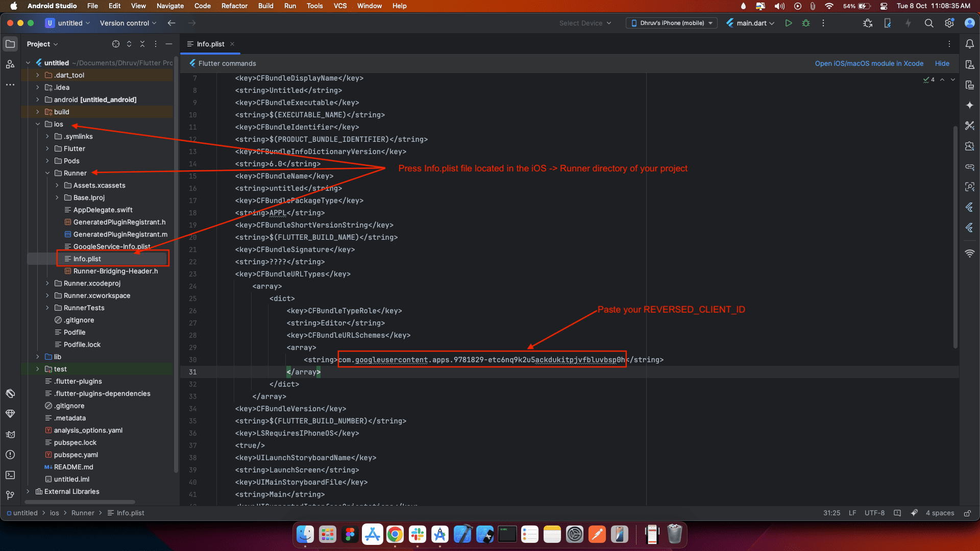Open the Refactor menu
Screen dimensions: 980x551
[x=234, y=6]
